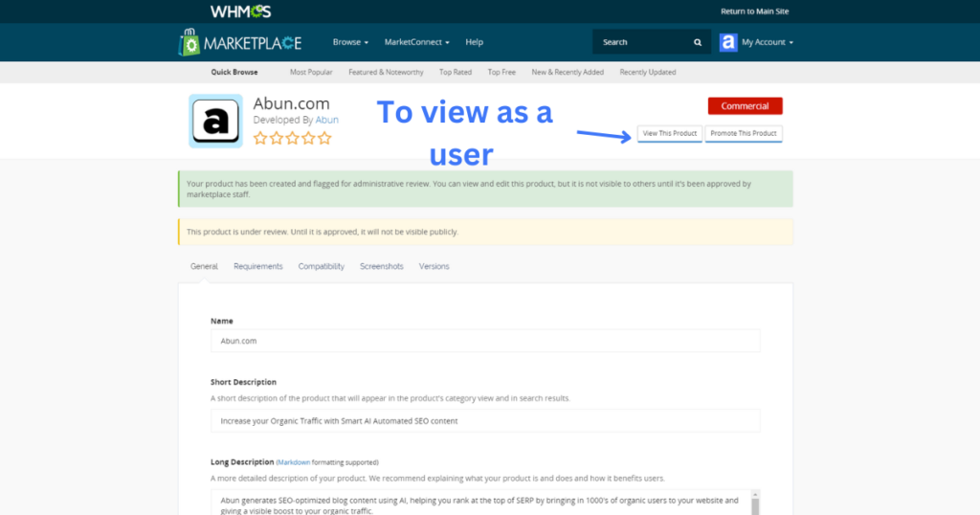This screenshot has width=980, height=515.
Task: Click the Abun developer link
Action: coord(327,120)
